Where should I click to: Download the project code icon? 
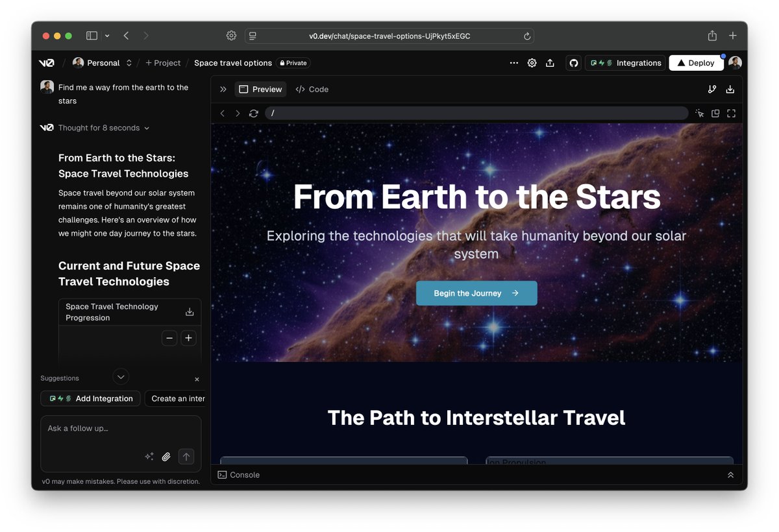(730, 90)
